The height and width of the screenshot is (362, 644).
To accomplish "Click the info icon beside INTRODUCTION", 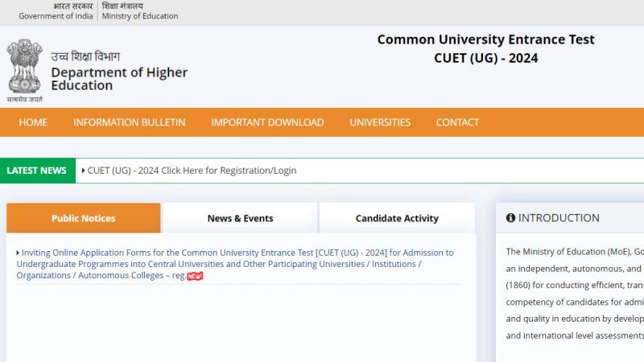I will pos(510,218).
